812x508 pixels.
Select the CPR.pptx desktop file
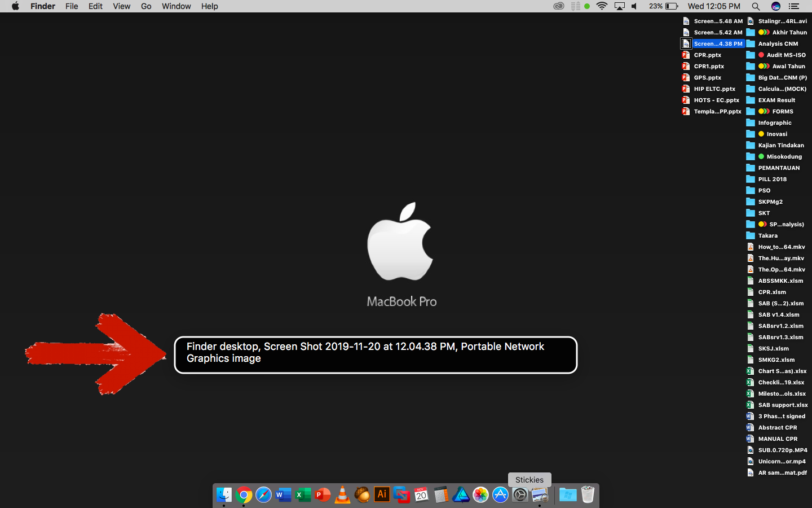[702, 55]
